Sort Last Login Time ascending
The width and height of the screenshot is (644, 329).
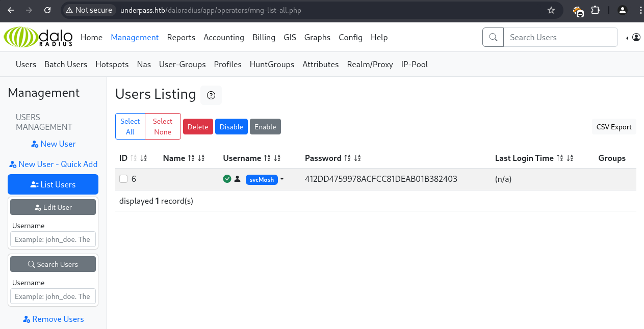[x=560, y=158]
